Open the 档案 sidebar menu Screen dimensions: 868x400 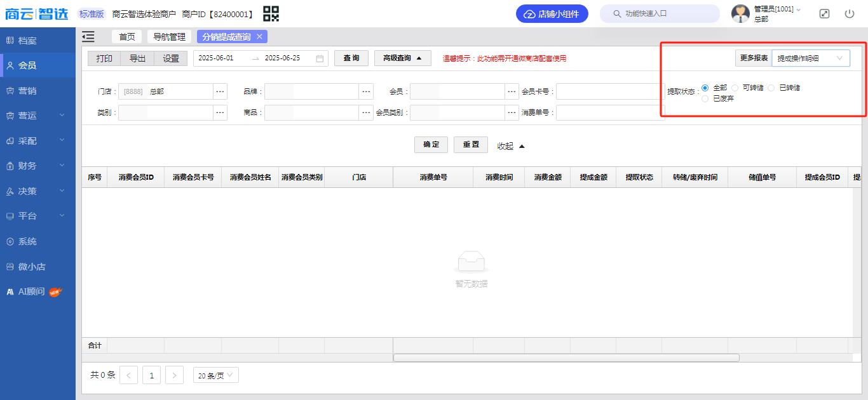point(37,41)
